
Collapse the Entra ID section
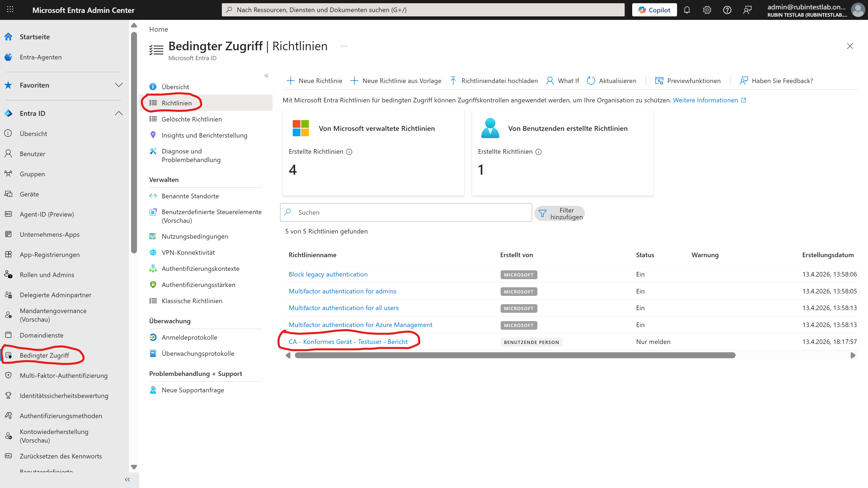pos(118,113)
